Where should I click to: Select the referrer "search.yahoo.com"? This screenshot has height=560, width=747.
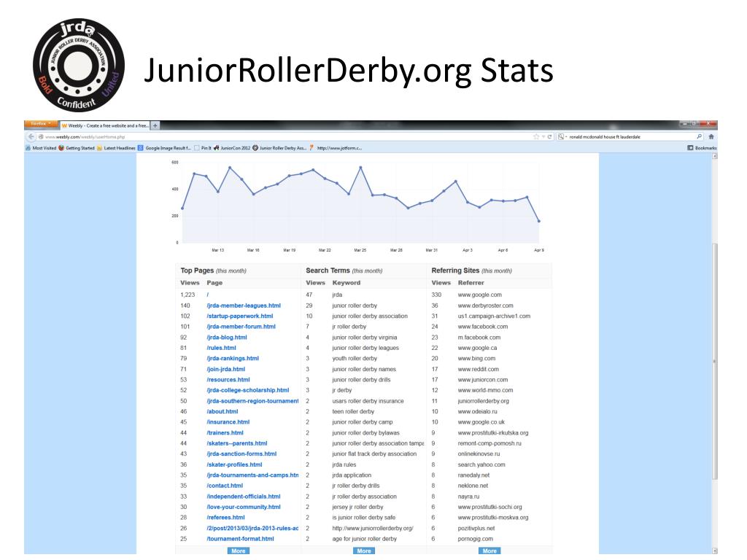point(481,464)
